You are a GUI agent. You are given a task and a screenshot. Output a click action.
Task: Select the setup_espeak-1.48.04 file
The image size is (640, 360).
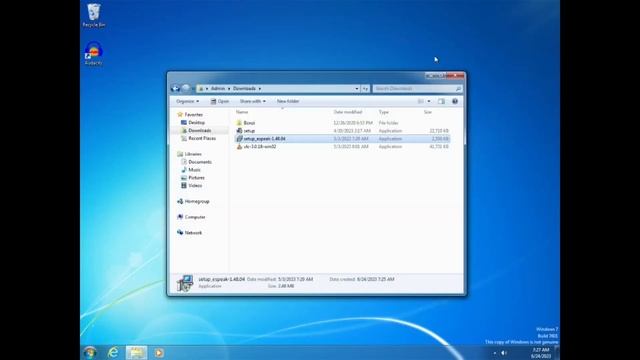tap(342, 139)
